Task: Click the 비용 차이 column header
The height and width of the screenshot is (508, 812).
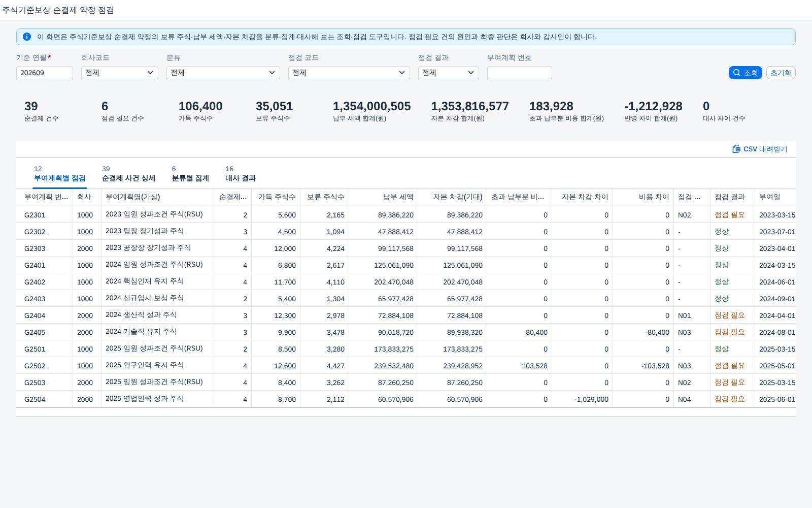Action: coord(644,197)
